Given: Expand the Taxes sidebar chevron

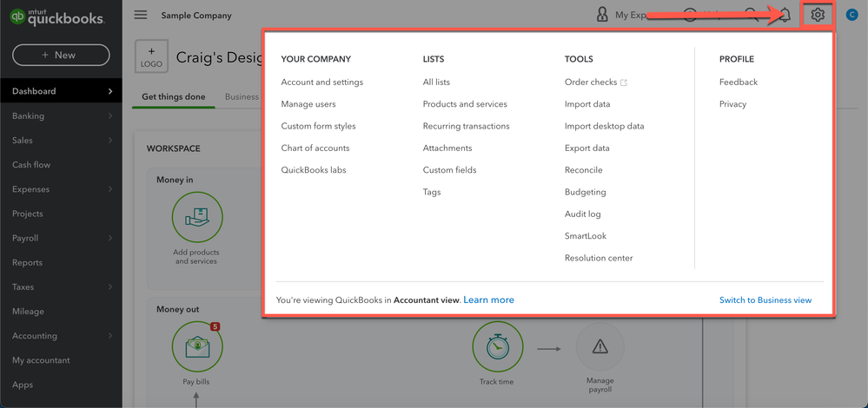Looking at the screenshot, I should (110, 287).
